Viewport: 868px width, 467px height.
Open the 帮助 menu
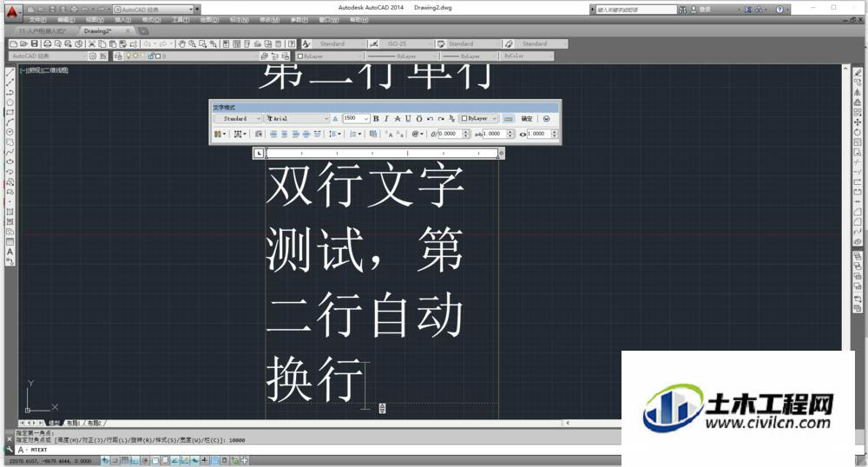pyautogui.click(x=359, y=20)
